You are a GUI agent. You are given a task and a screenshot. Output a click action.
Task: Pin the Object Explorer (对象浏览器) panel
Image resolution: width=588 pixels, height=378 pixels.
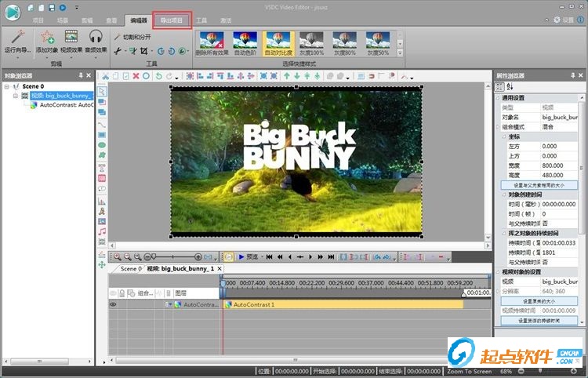click(x=81, y=75)
